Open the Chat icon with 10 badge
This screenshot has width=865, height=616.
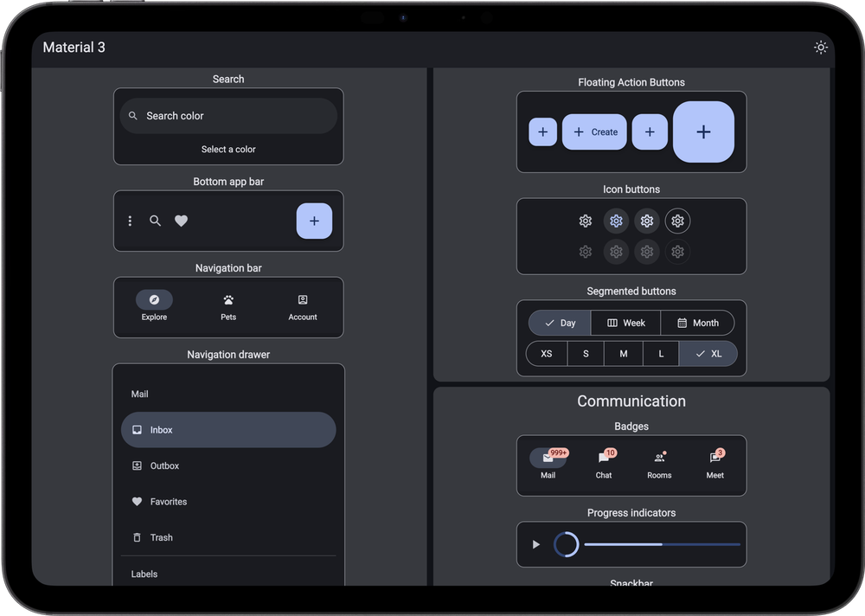604,459
